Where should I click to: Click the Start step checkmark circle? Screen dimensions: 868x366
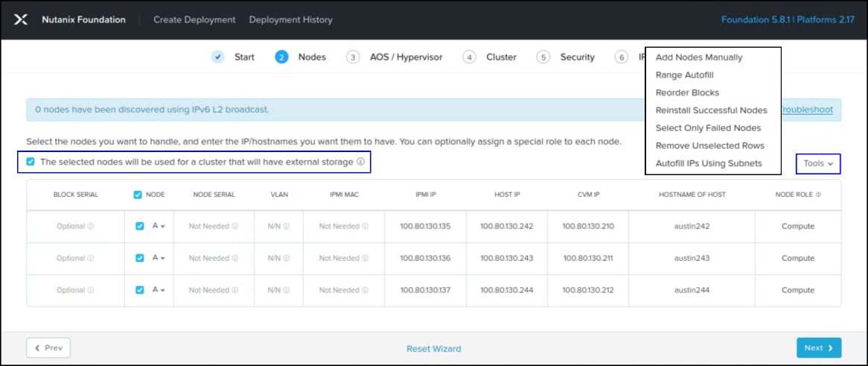pos(218,57)
